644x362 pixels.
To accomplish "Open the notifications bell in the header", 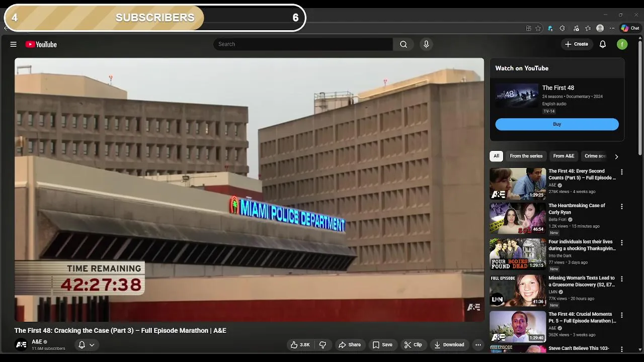I will 603,44.
